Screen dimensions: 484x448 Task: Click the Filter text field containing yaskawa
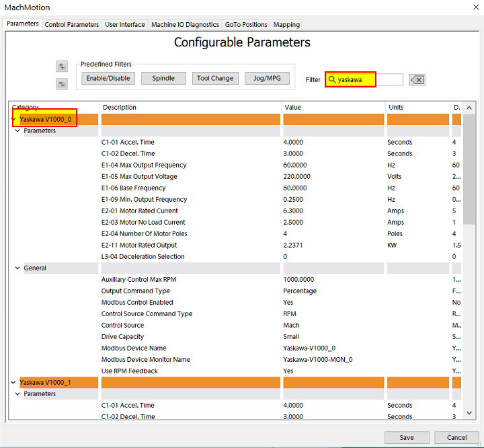pyautogui.click(x=366, y=79)
